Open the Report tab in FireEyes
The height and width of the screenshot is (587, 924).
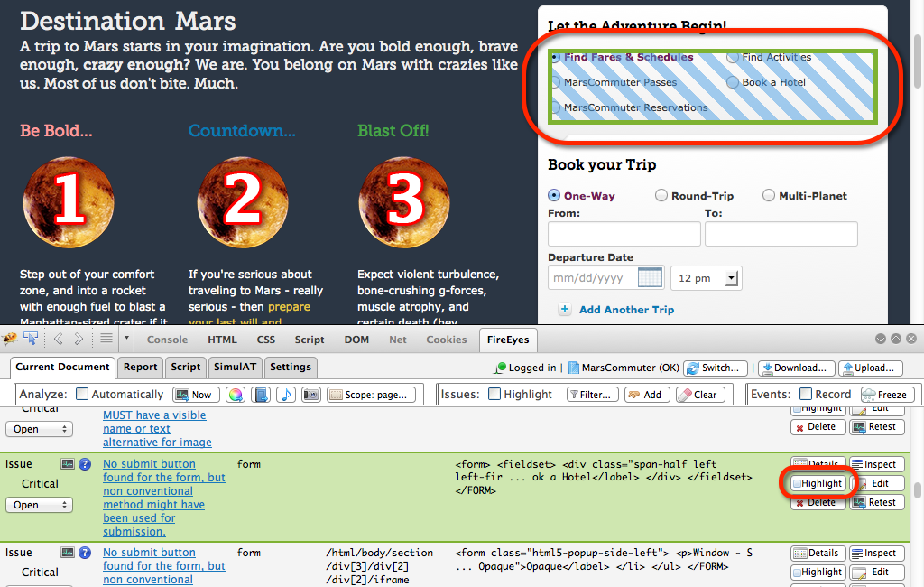(x=140, y=367)
